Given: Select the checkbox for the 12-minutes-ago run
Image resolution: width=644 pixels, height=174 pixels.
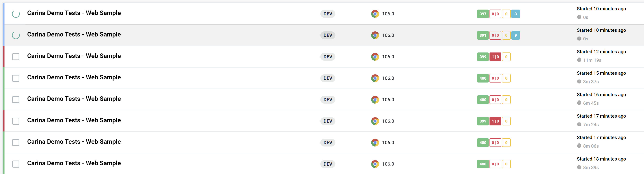Looking at the screenshot, I should 16,57.
